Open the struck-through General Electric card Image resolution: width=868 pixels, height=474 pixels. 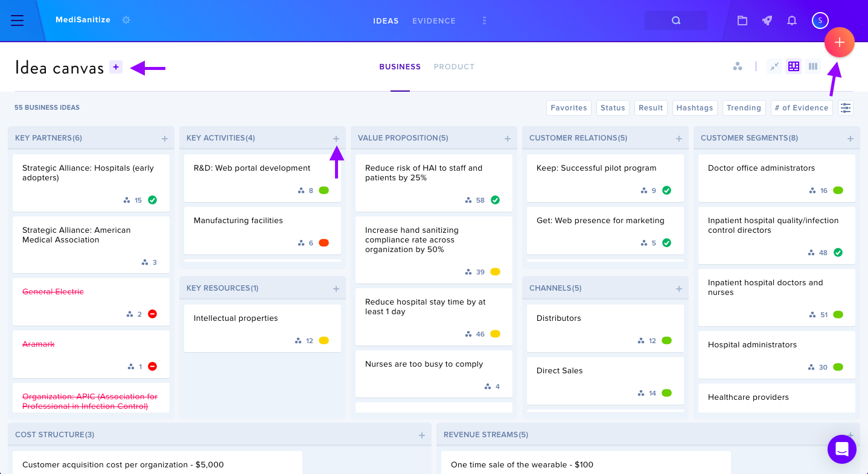(x=91, y=302)
